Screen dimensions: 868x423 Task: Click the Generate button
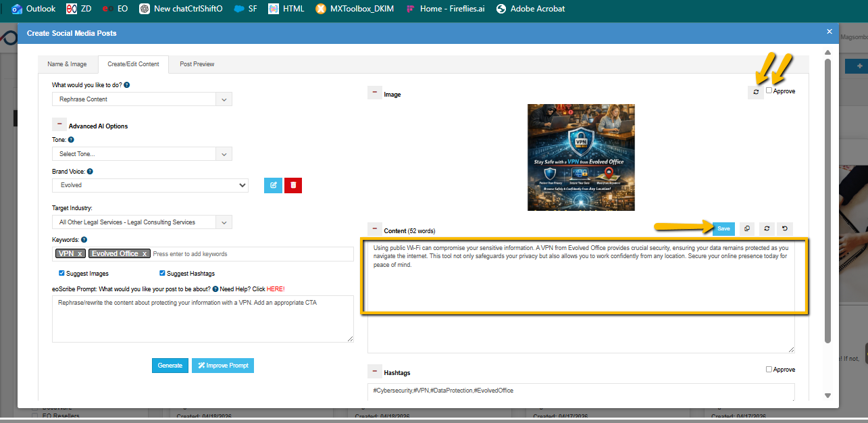pos(170,365)
